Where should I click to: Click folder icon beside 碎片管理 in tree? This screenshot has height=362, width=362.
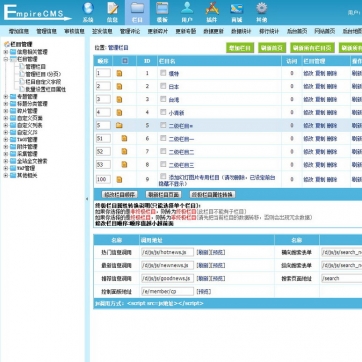click(x=13, y=111)
